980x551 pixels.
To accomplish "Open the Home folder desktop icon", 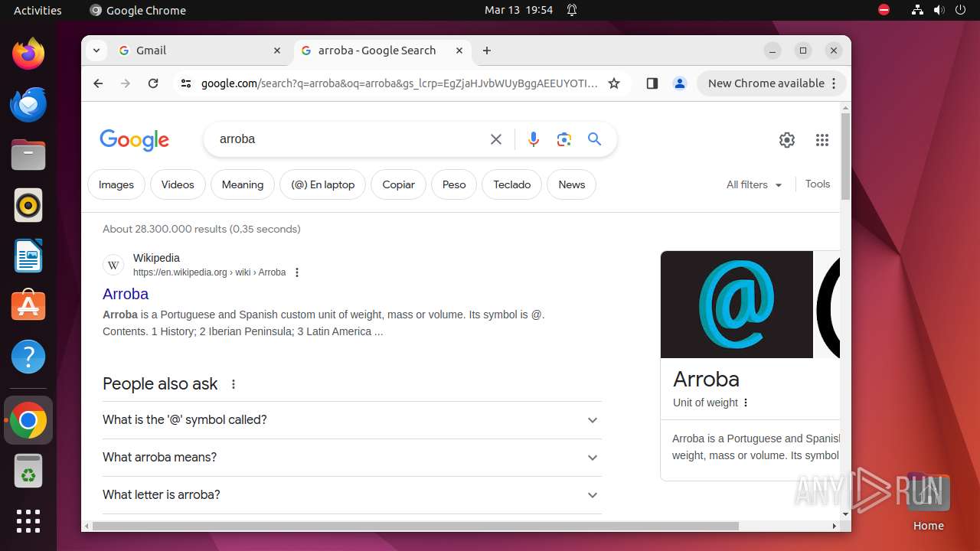I will (928, 502).
